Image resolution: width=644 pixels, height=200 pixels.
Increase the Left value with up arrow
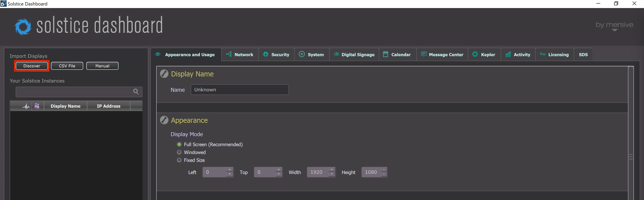230,170
